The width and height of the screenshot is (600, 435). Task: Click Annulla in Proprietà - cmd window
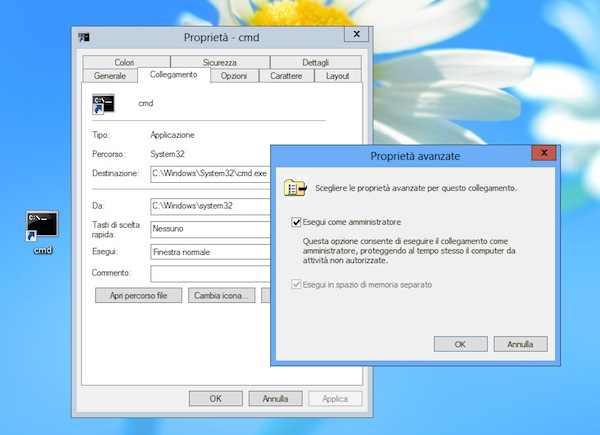(276, 399)
